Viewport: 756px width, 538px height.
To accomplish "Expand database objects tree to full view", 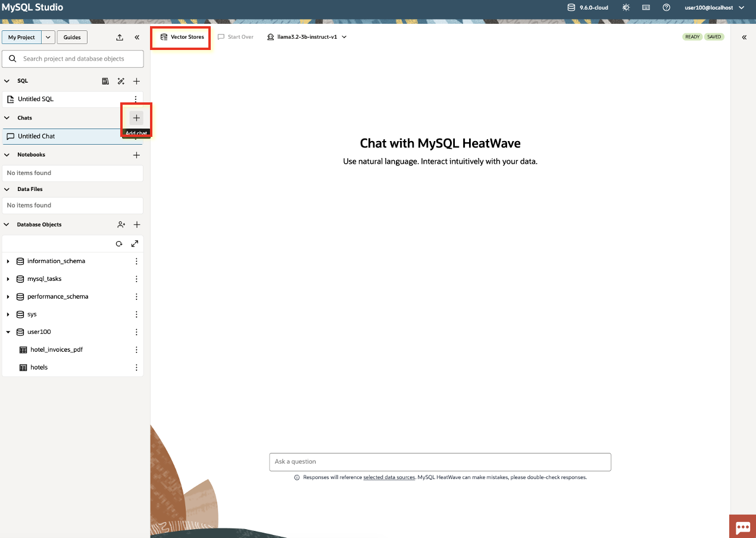I will [x=135, y=244].
